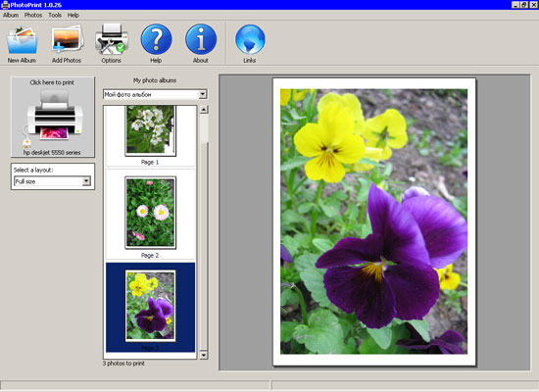The image size is (539, 392).
Task: Restore down the PhotoPrint window
Action: (524, 5)
